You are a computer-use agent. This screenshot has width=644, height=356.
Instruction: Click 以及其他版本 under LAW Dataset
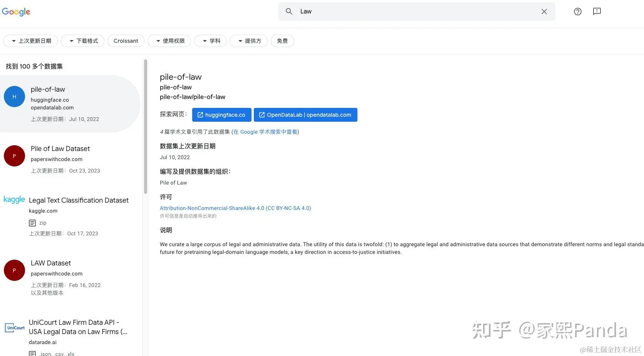click(47, 293)
